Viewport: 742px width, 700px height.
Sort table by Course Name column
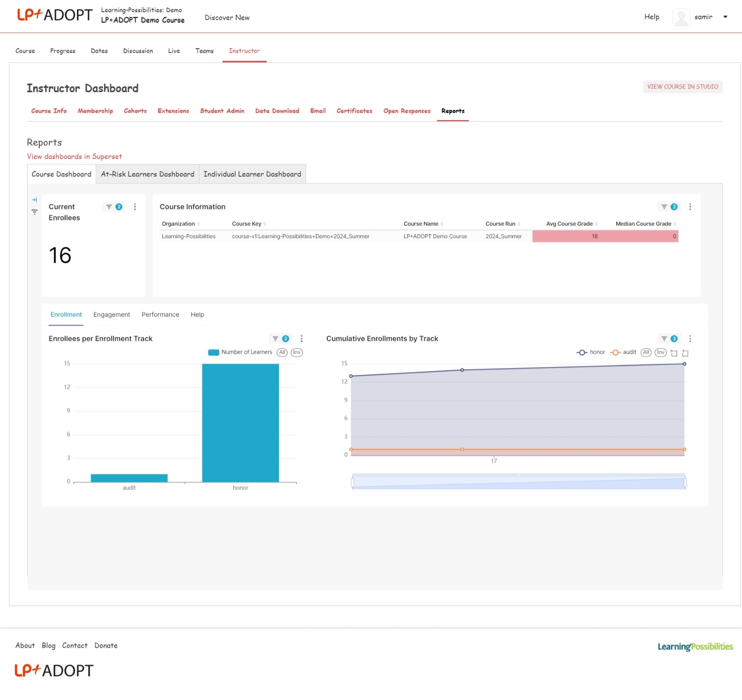(x=423, y=224)
